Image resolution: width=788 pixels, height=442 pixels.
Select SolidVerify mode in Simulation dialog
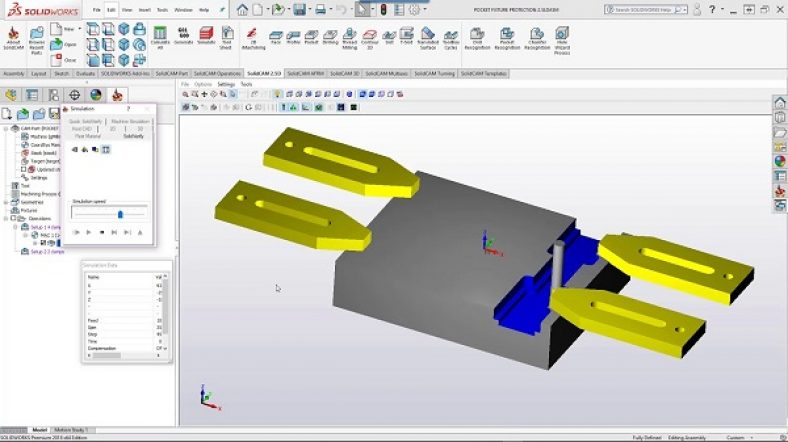click(x=133, y=136)
